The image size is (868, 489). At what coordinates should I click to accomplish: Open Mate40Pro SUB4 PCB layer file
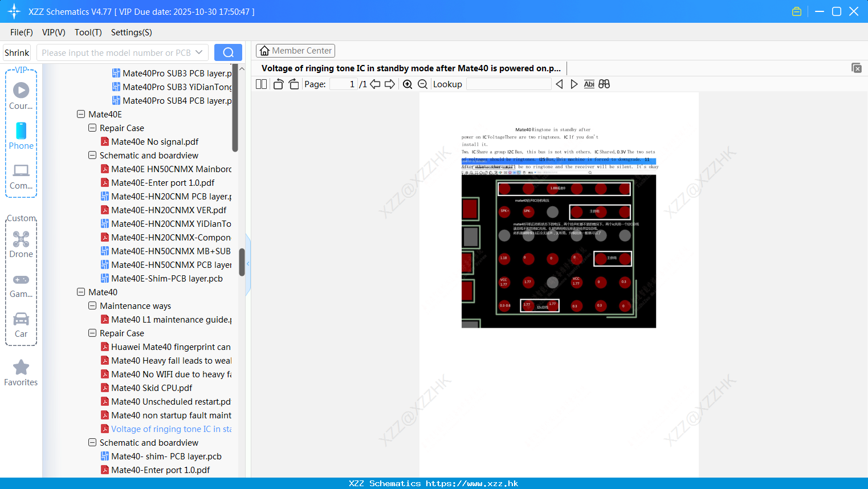coord(172,100)
